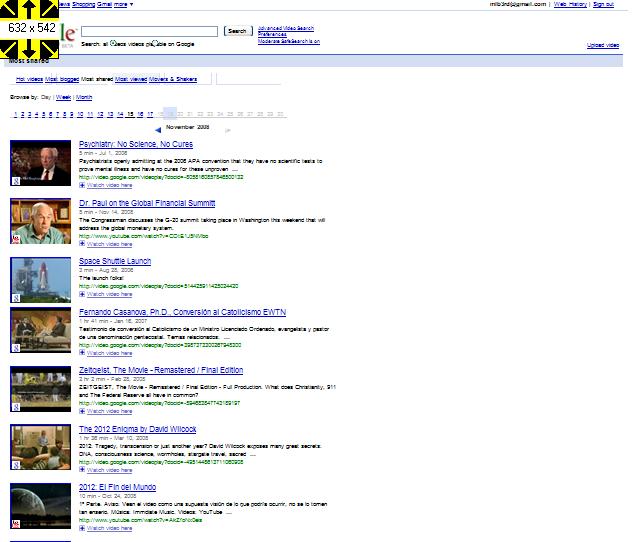
Task: Click the youtube.com URL under Dr. Paul video
Action: point(143,236)
